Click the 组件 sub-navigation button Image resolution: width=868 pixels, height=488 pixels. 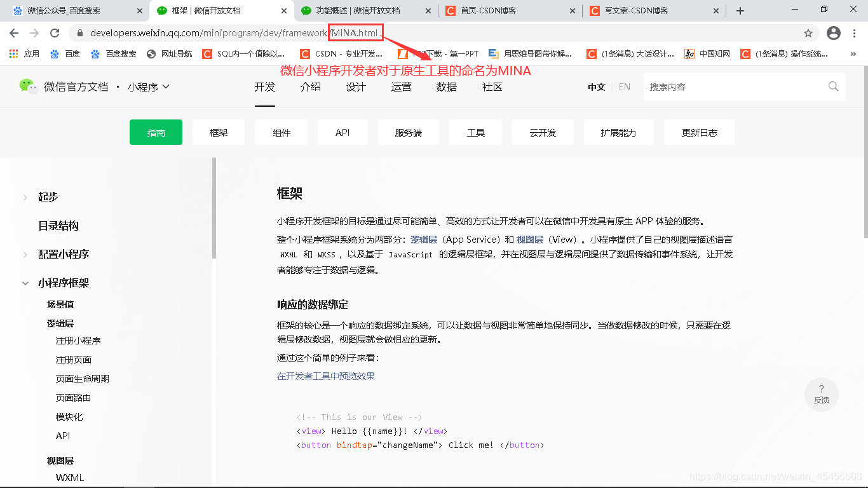click(281, 132)
